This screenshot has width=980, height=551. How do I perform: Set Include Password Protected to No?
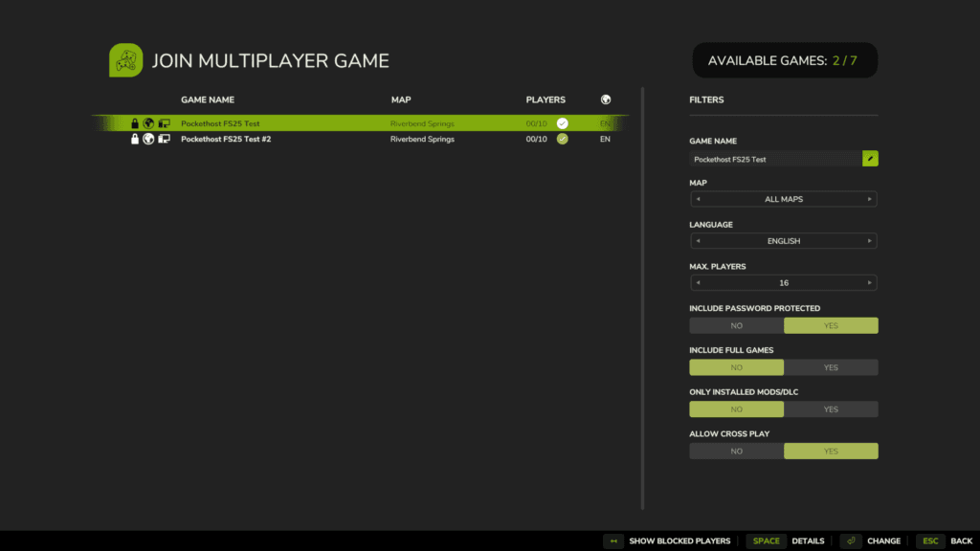click(736, 325)
